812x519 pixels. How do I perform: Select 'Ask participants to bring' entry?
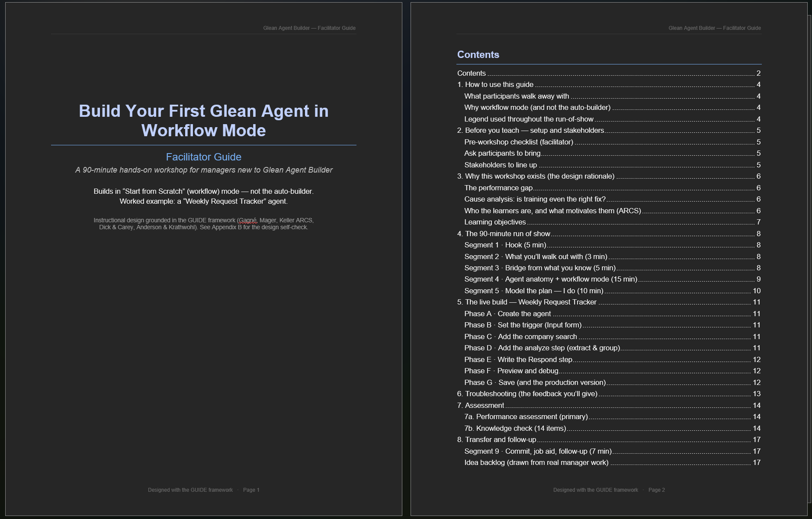(x=612, y=154)
